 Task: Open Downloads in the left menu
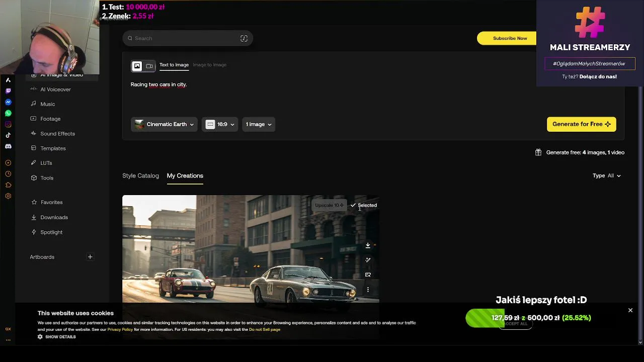54,217
